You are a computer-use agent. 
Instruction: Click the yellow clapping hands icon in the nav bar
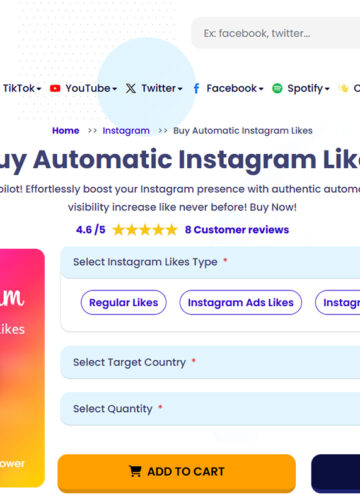pos(343,88)
